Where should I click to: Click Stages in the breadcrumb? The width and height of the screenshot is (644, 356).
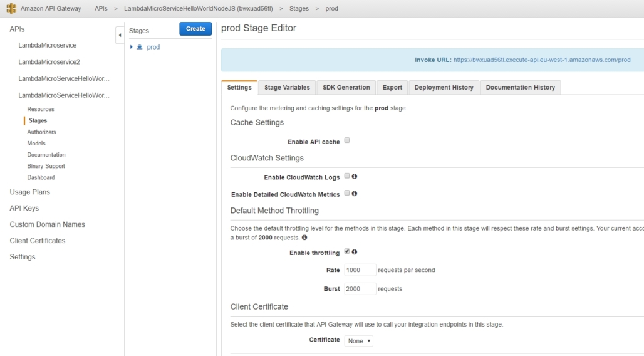tap(299, 8)
